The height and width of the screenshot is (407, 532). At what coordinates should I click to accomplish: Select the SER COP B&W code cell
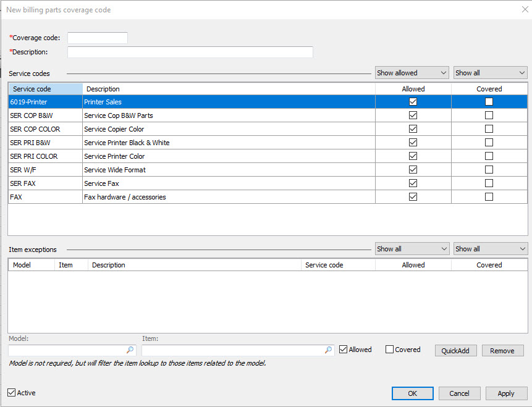46,115
